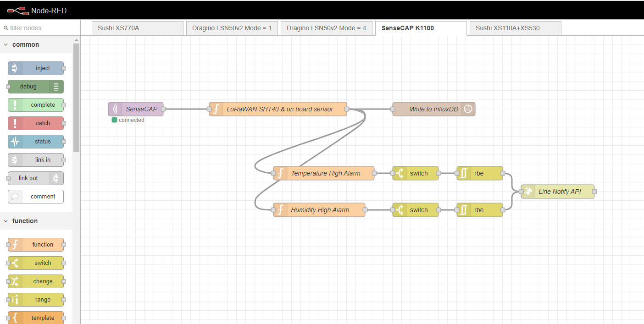Click the filter nodes search magnifier icon
Image resolution: width=644 pixels, height=324 pixels.
coord(6,28)
